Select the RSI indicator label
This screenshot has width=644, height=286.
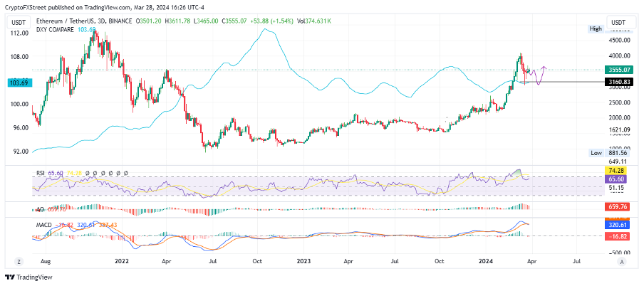43,173
